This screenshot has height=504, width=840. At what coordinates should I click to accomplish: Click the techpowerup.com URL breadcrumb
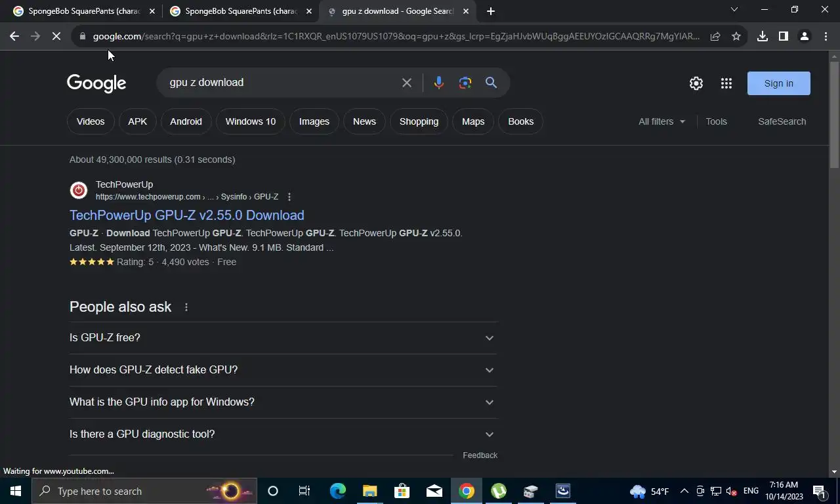[x=187, y=197]
